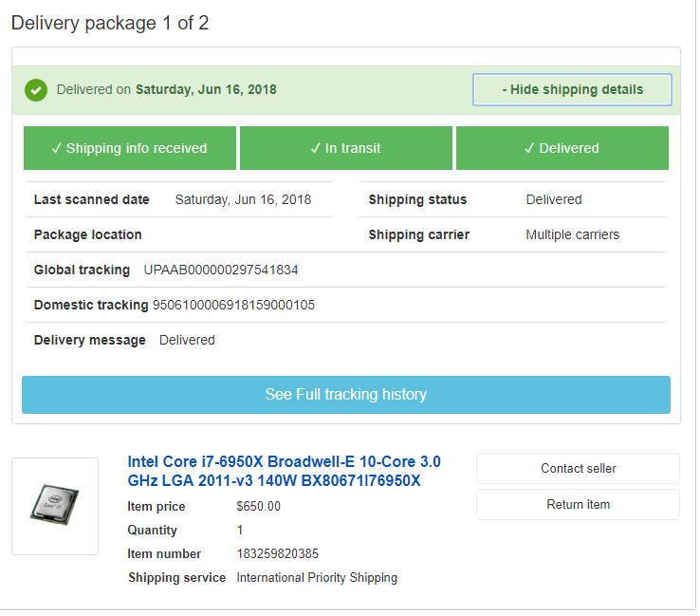The image size is (700, 616).
Task: Click the item number 183259820385
Action: coord(278,554)
